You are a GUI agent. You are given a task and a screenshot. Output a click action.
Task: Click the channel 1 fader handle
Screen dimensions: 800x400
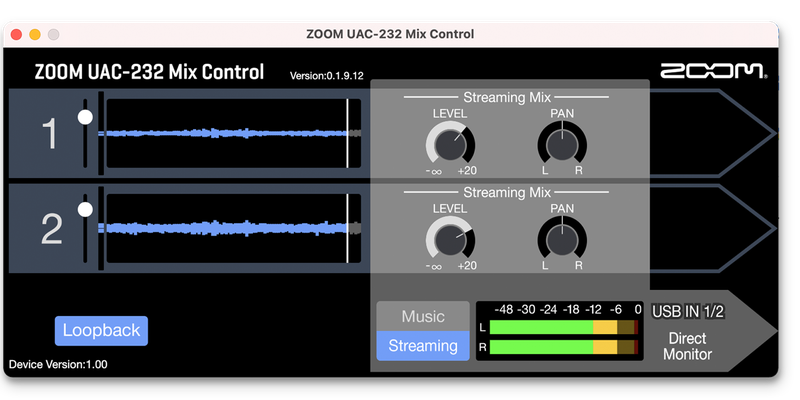(x=85, y=117)
